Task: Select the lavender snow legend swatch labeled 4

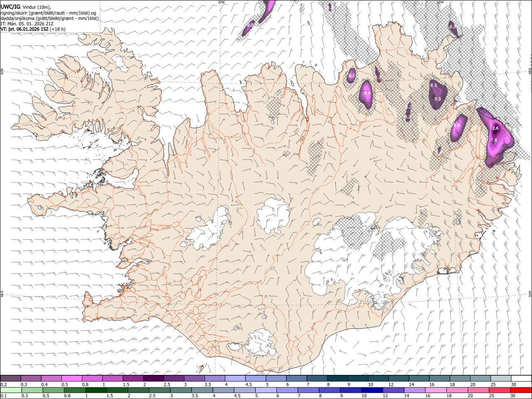Action: pos(235,378)
